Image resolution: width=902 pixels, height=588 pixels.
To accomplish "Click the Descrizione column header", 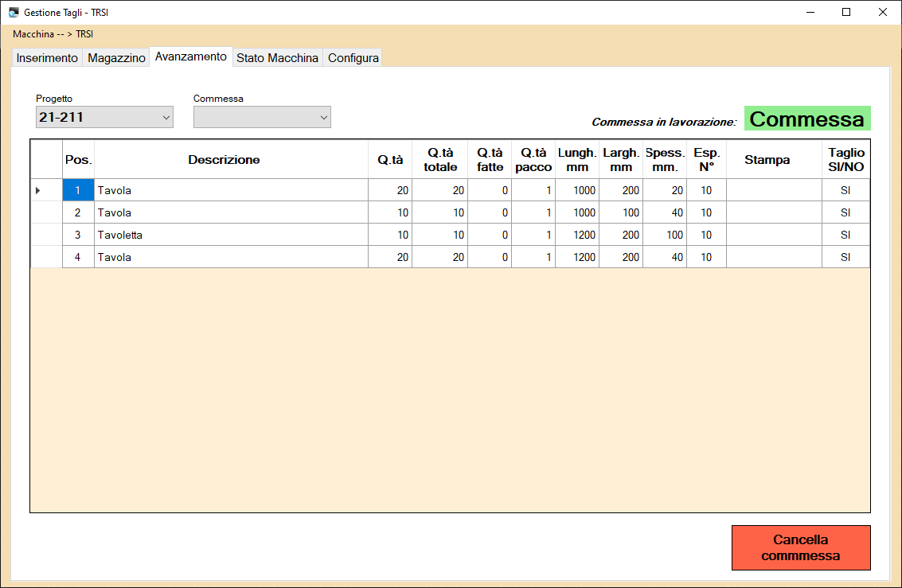I will click(224, 160).
